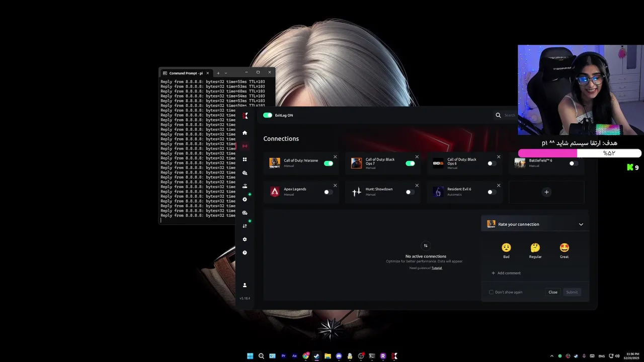
Task: Enable the Apex Legends connection toggle
Action: click(x=329, y=192)
